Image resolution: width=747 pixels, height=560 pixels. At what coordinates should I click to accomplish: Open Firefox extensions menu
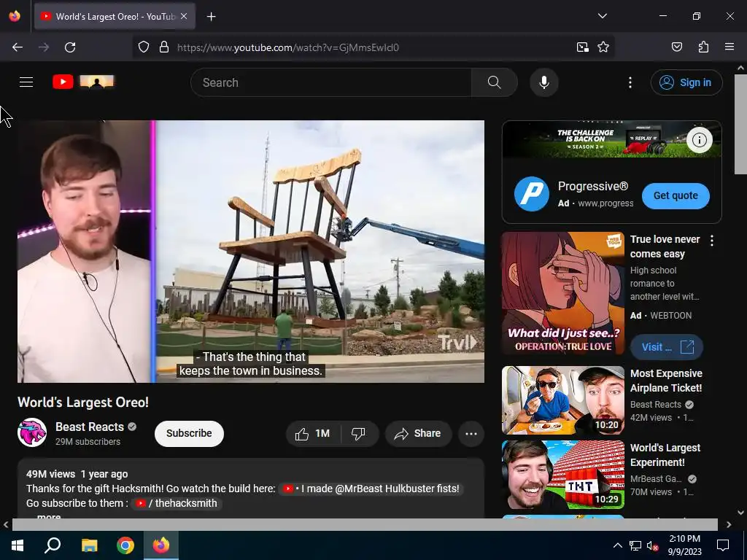coord(703,47)
